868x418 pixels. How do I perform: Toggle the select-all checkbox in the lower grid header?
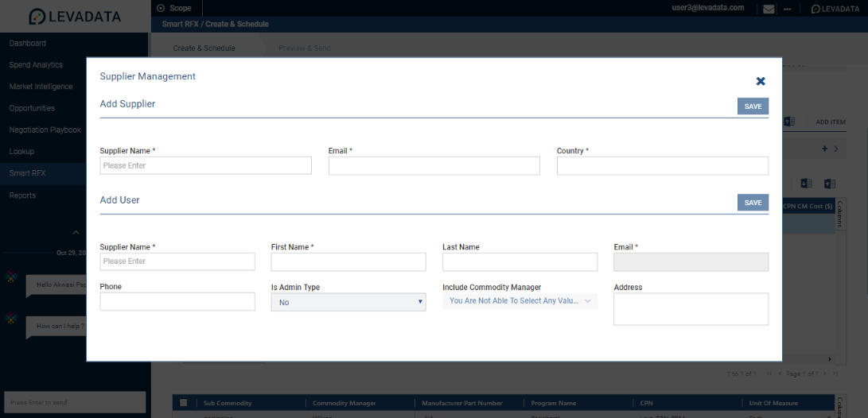click(184, 403)
